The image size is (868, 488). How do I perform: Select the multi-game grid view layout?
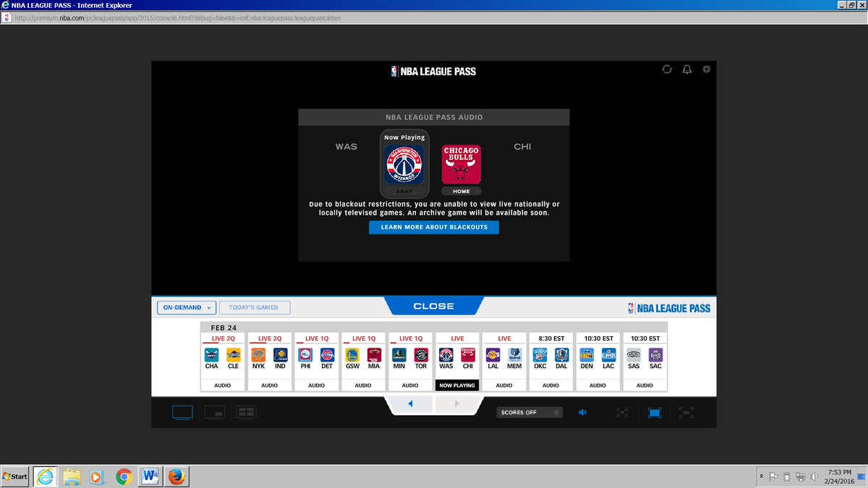pyautogui.click(x=247, y=412)
